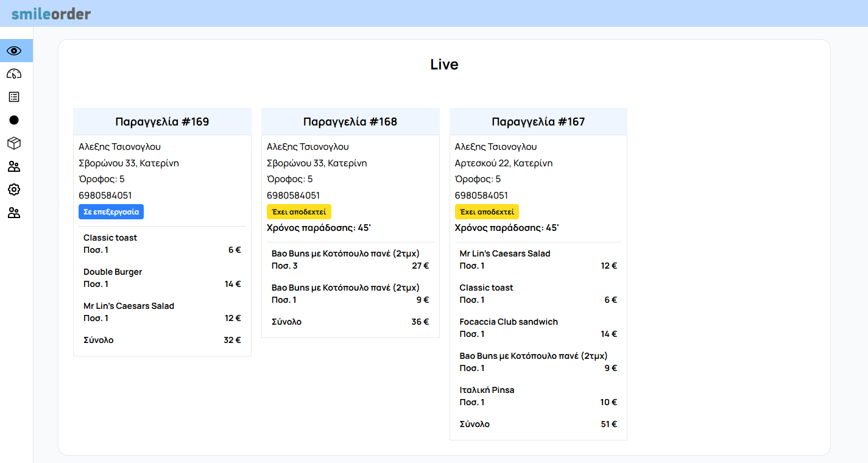Open settings via the gear icon
Image resolution: width=868 pixels, height=463 pixels.
pyautogui.click(x=14, y=189)
